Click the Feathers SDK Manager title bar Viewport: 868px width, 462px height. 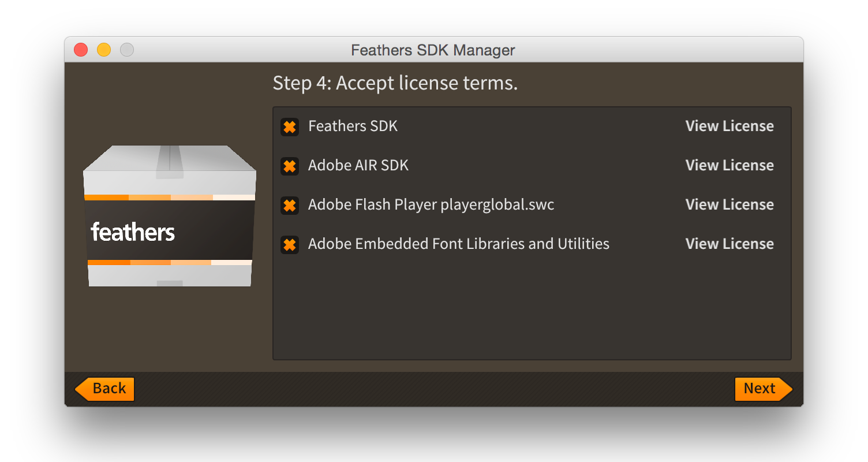click(434, 50)
